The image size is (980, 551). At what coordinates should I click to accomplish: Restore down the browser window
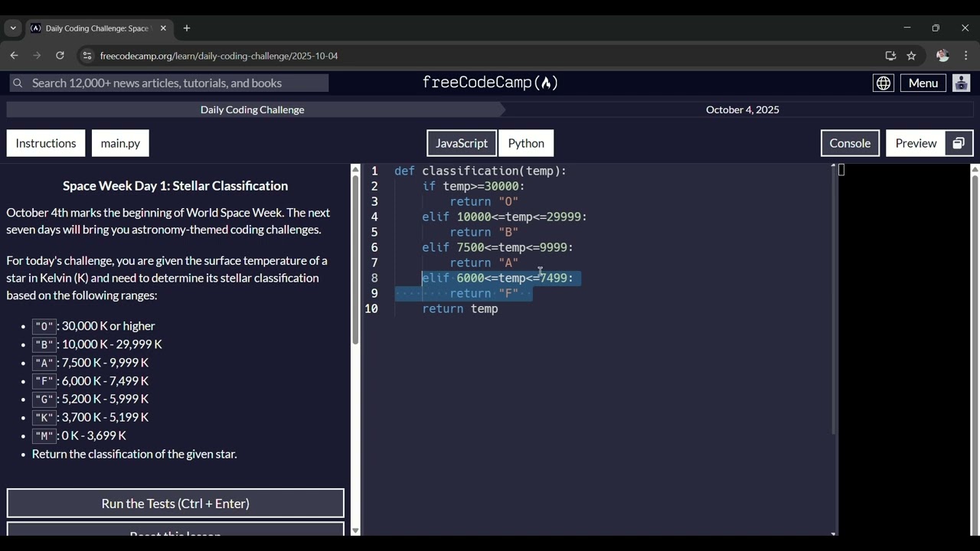point(936,28)
